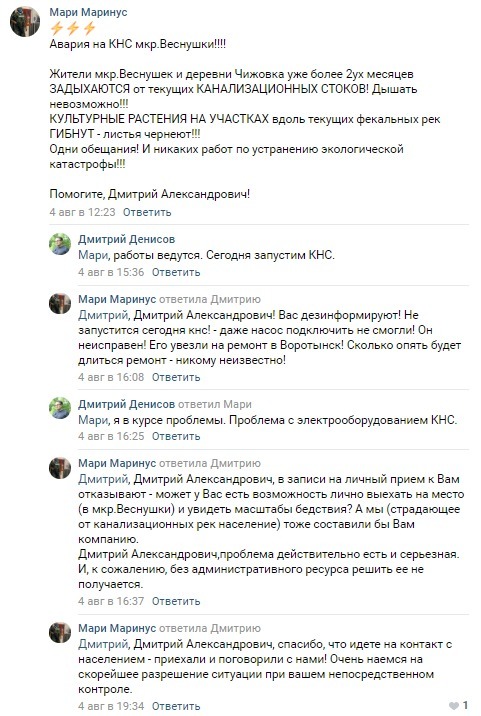Viewport: 481px width, 716px height.
Task: Open Мари Маринус avatar on top post
Action: tap(25, 21)
